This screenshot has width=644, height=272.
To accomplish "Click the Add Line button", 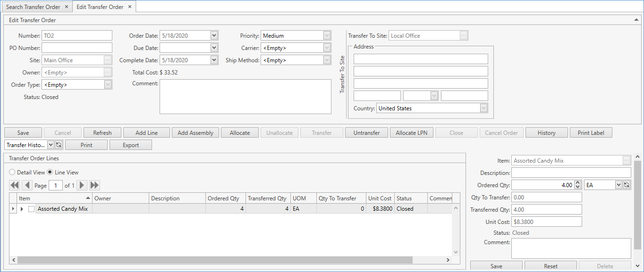I will (x=146, y=133).
